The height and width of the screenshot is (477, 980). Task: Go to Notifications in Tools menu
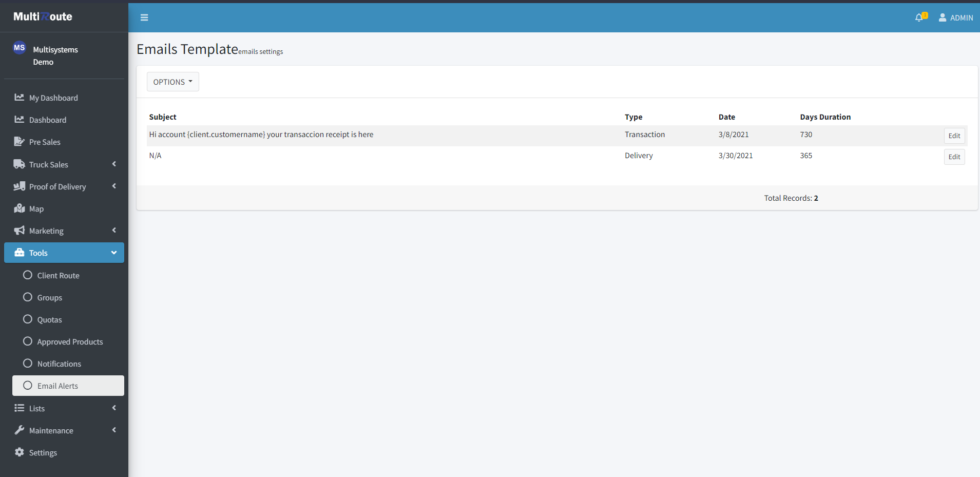coord(59,364)
